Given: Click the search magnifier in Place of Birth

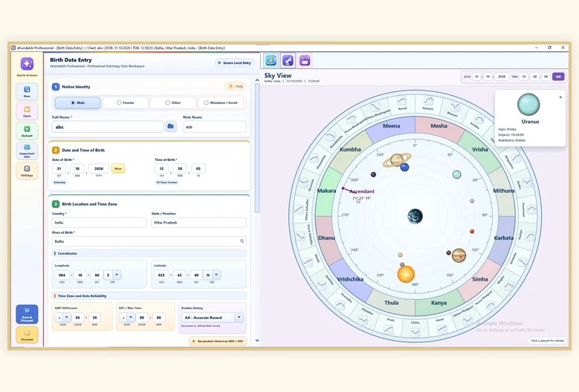Looking at the screenshot, I should 242,241.
